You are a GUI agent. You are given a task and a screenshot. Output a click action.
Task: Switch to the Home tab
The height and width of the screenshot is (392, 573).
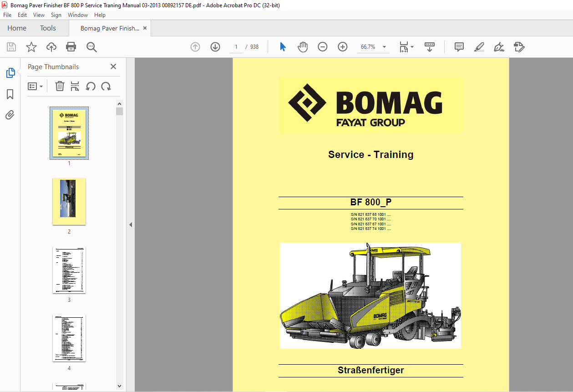17,28
